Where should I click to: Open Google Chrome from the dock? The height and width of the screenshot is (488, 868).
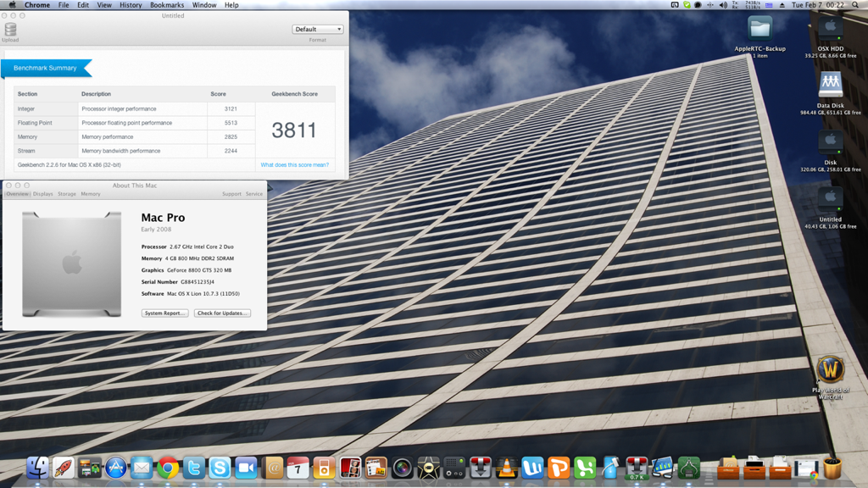(x=168, y=468)
